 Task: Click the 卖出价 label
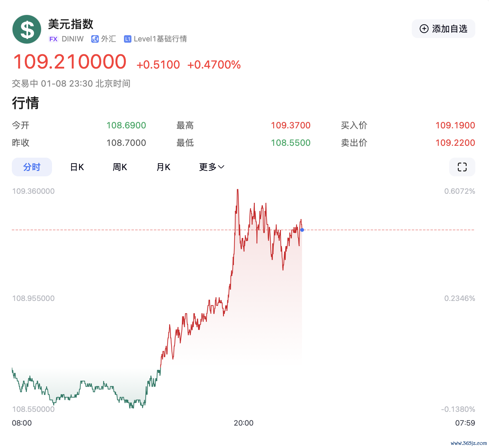click(x=354, y=143)
